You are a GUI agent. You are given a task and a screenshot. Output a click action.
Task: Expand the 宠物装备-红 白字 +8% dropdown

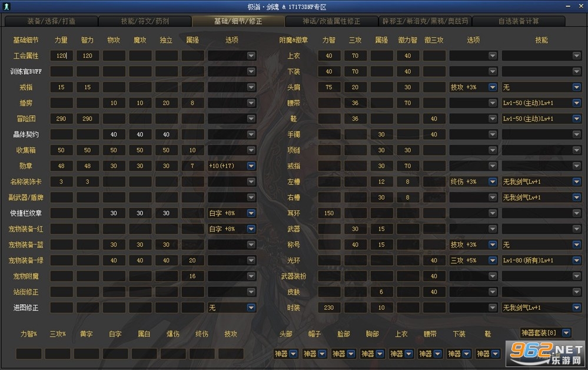click(x=251, y=229)
